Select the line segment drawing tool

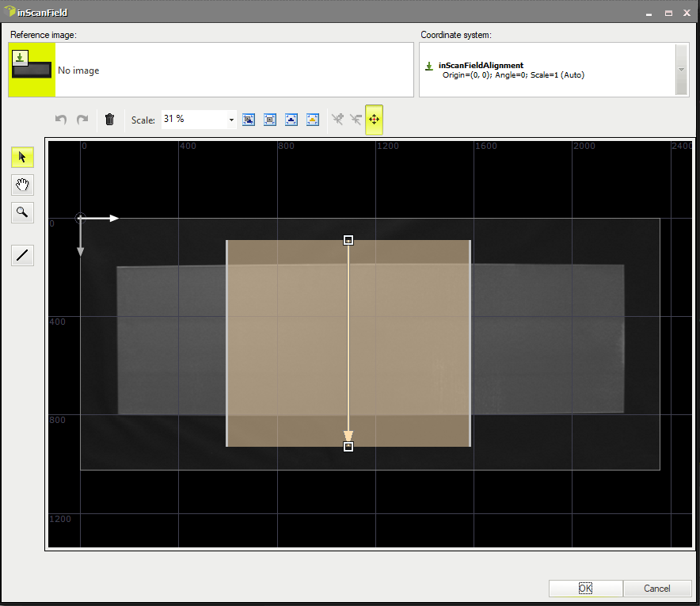22,255
